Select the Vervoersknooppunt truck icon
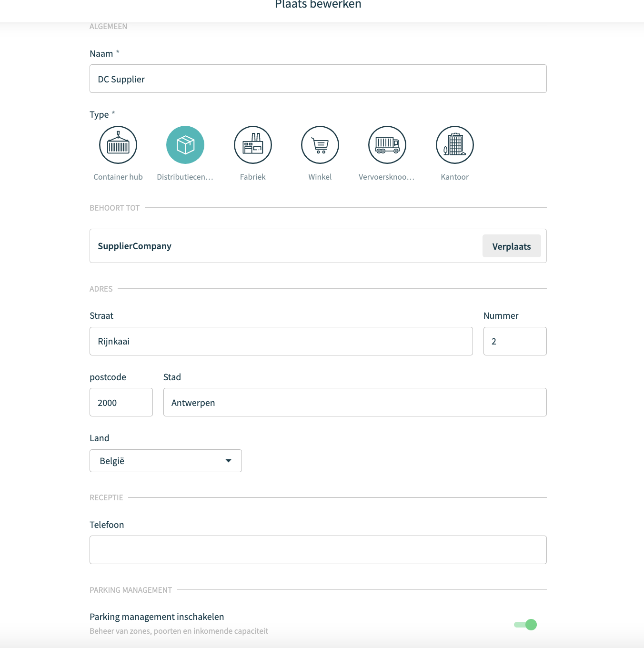Viewport: 644px width, 648px height. point(387,145)
